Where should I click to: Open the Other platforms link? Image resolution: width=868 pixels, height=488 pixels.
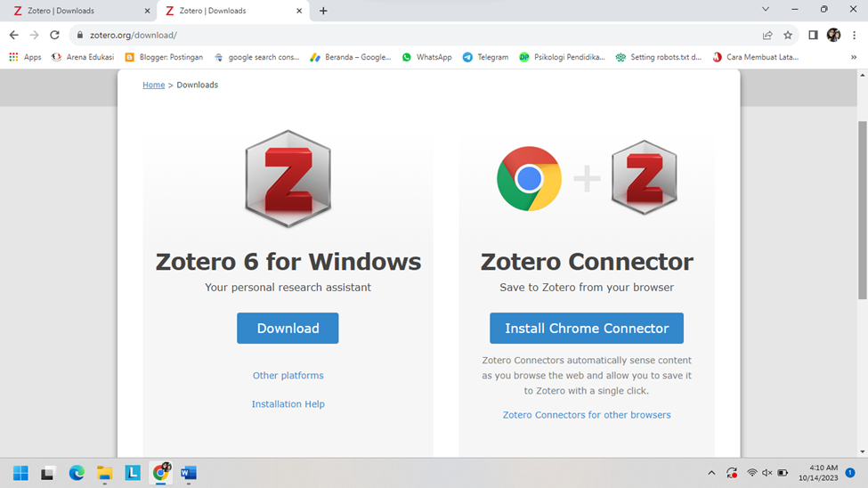pos(288,376)
